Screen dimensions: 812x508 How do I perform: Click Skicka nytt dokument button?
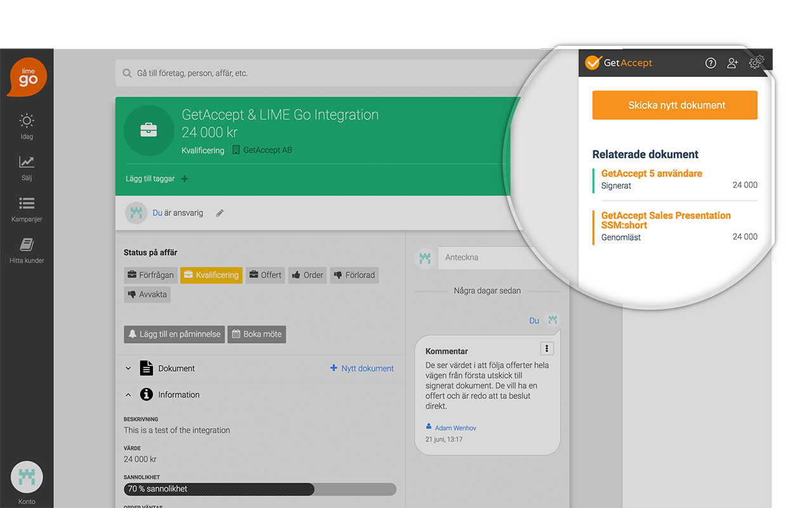pyautogui.click(x=675, y=105)
